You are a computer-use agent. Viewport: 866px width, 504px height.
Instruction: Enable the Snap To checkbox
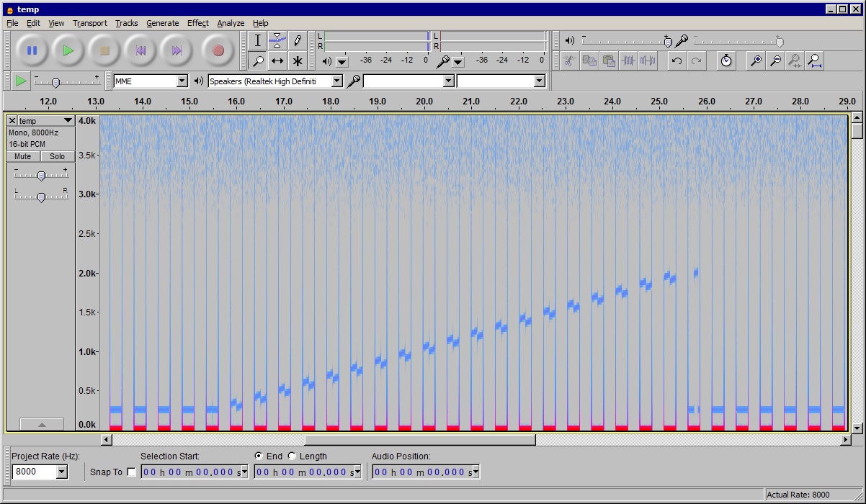tap(131, 472)
